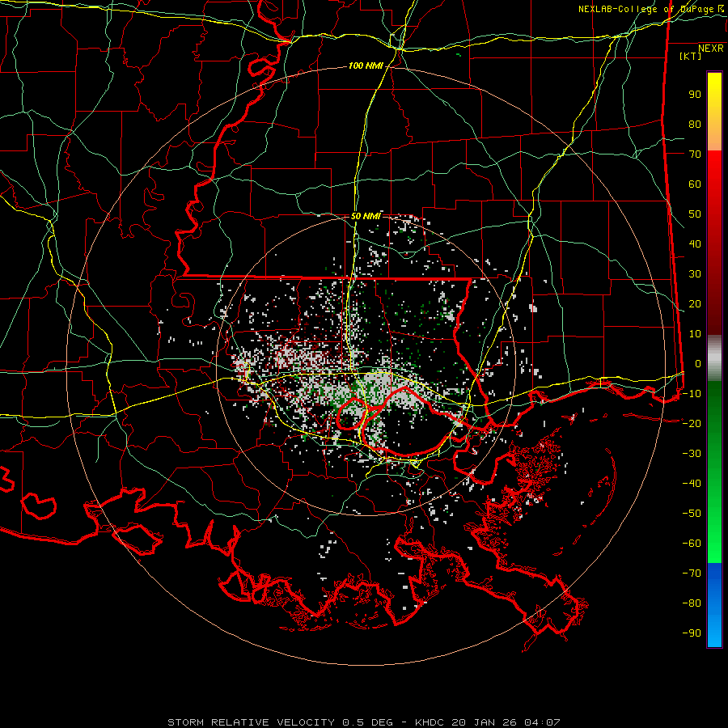Click the -10 value on the velocity scale
The width and height of the screenshot is (728, 728).
click(692, 394)
